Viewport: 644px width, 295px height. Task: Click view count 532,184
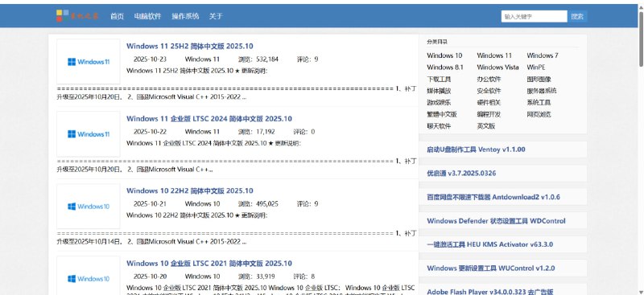pyautogui.click(x=258, y=59)
